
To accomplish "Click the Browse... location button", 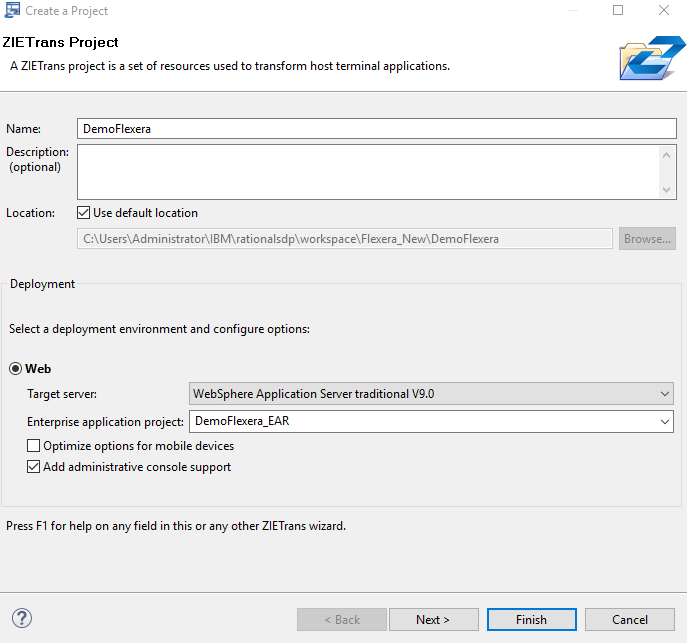I will pyautogui.click(x=647, y=239).
